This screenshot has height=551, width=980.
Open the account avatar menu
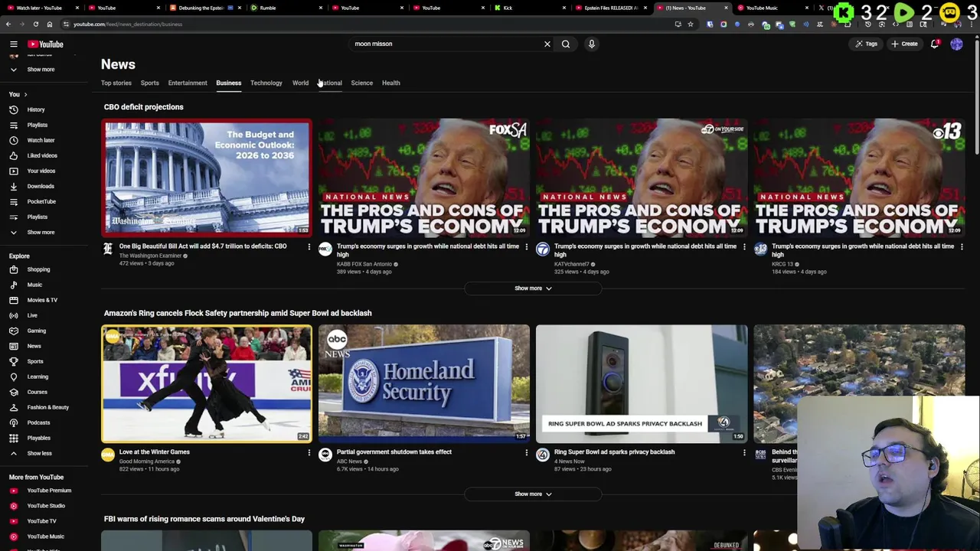tap(956, 44)
